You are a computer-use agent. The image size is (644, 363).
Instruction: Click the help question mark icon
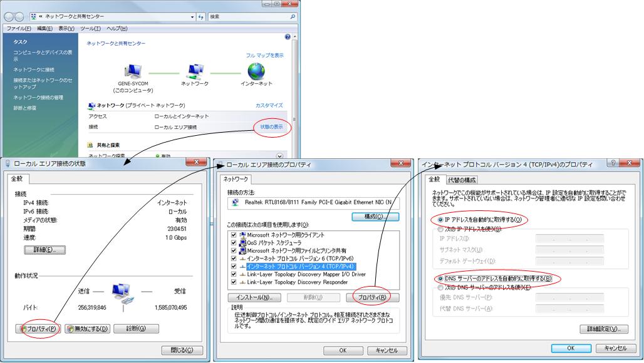coord(288,38)
